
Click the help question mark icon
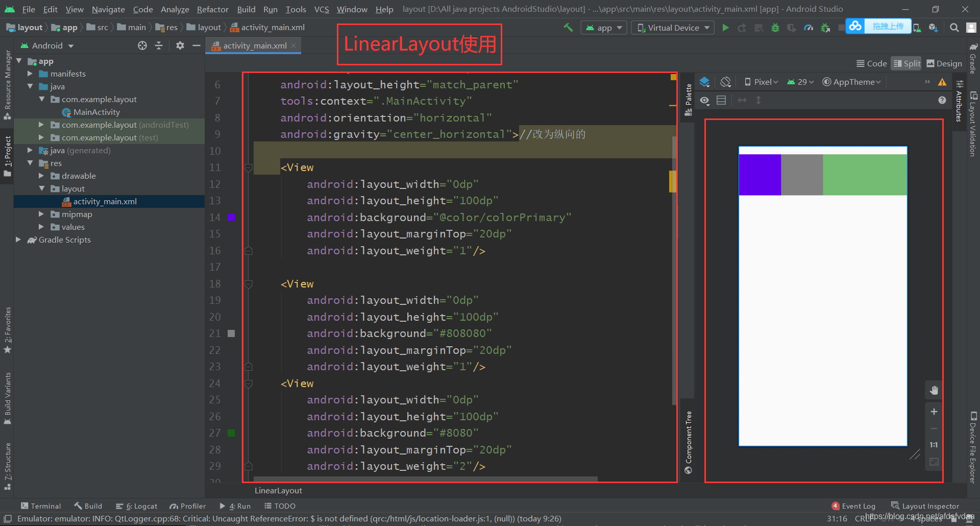(942, 100)
